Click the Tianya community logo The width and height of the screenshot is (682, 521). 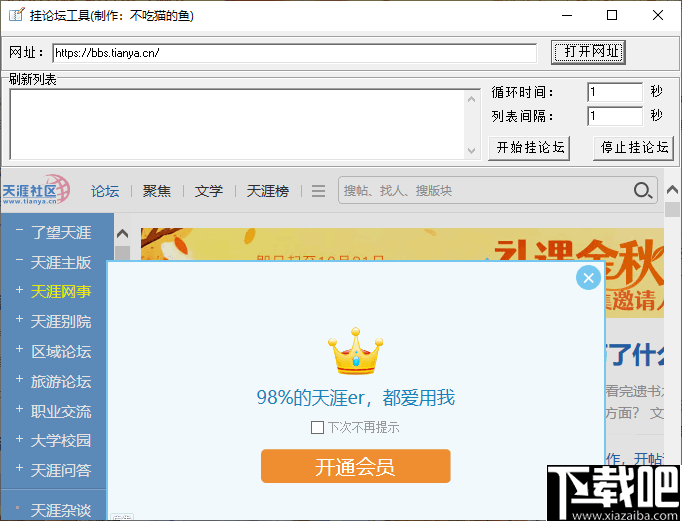click(x=36, y=190)
